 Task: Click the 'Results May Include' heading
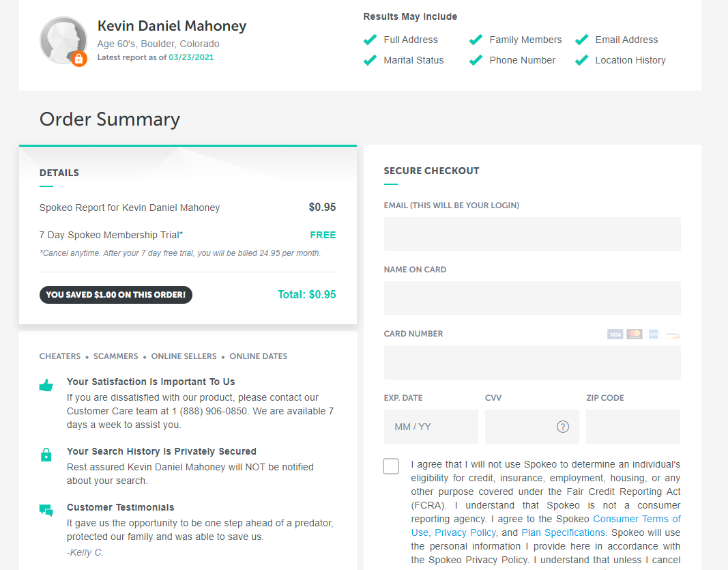click(x=410, y=16)
